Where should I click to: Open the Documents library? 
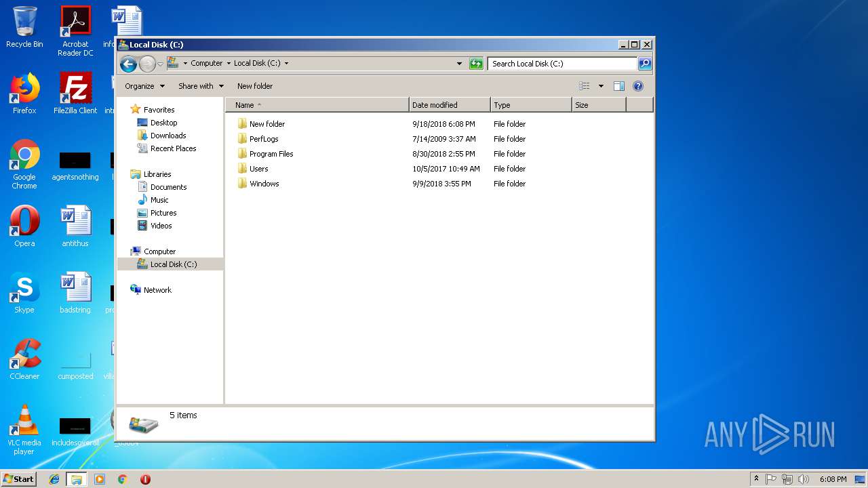click(x=168, y=187)
